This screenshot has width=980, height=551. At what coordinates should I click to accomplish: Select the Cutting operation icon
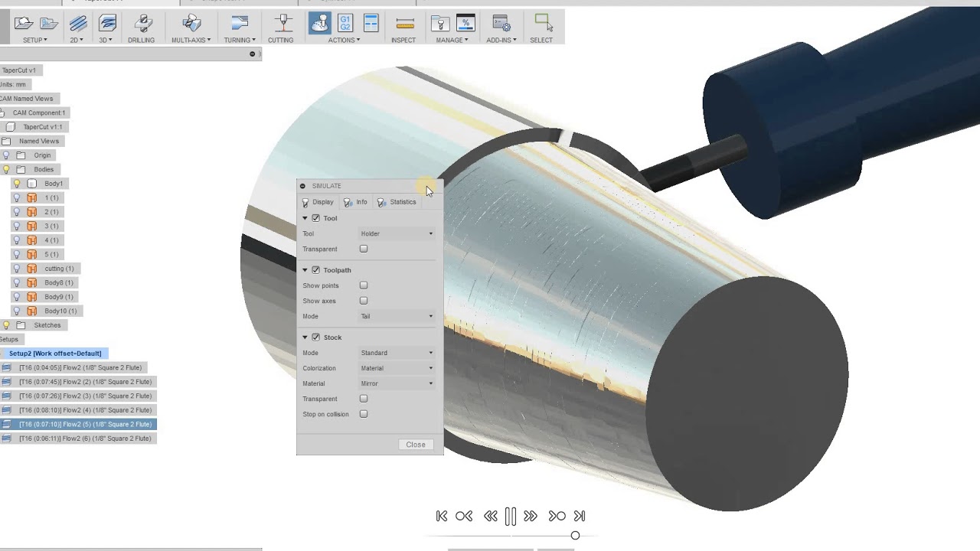[x=283, y=23]
